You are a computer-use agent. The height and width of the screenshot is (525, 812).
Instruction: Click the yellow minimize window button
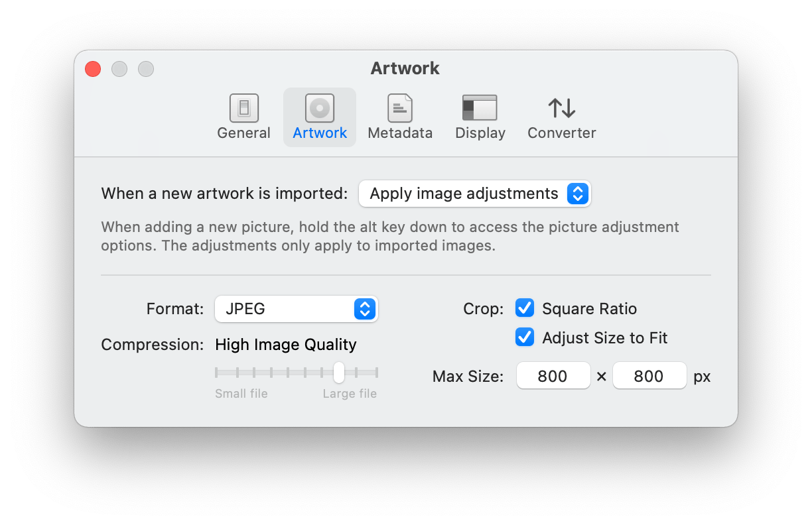click(x=119, y=69)
